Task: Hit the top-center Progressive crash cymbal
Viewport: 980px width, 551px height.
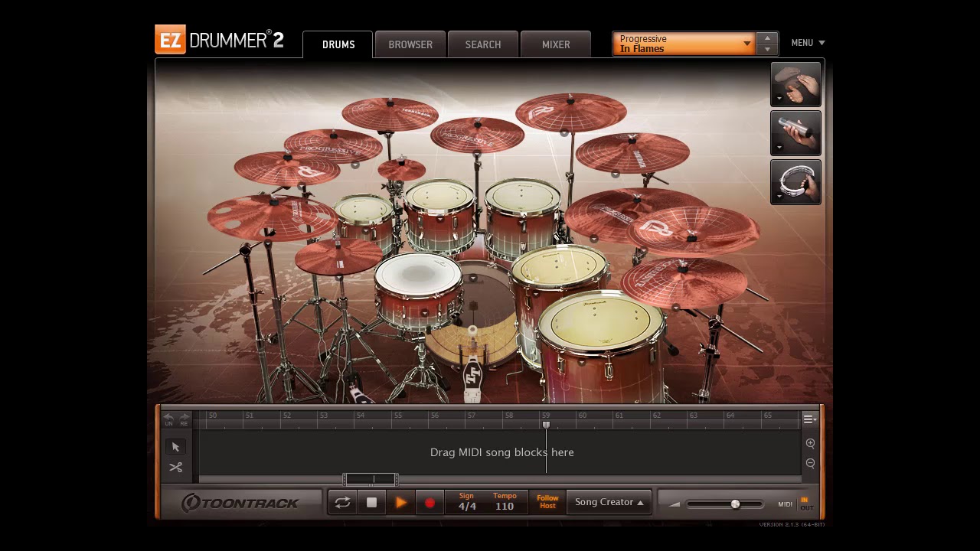Action: point(477,135)
